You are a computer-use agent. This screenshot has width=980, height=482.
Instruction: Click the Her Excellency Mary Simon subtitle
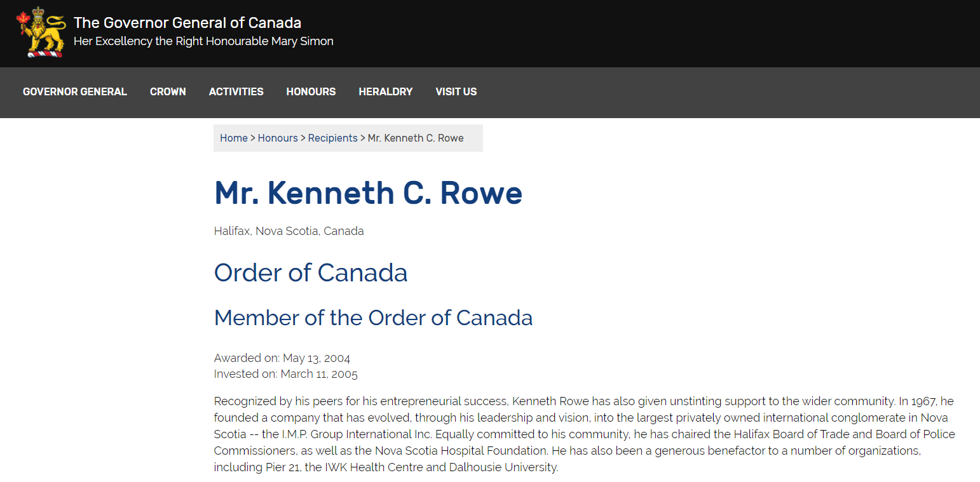coord(203,41)
